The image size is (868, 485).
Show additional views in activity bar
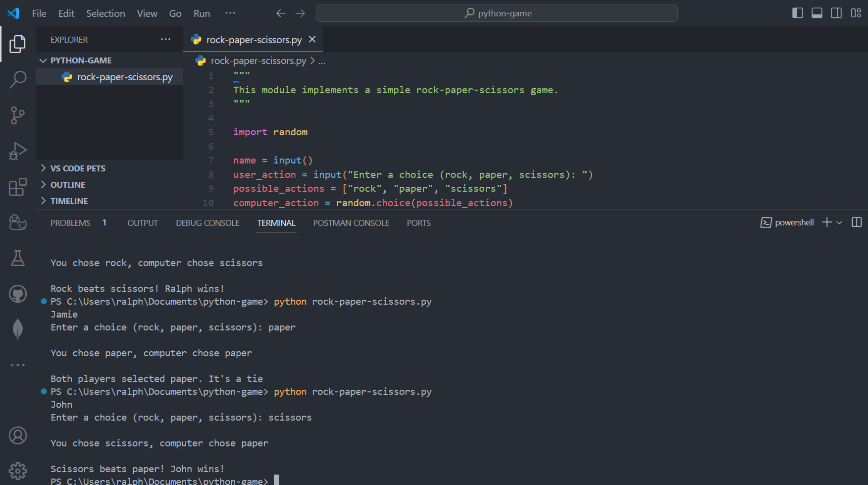tap(18, 365)
